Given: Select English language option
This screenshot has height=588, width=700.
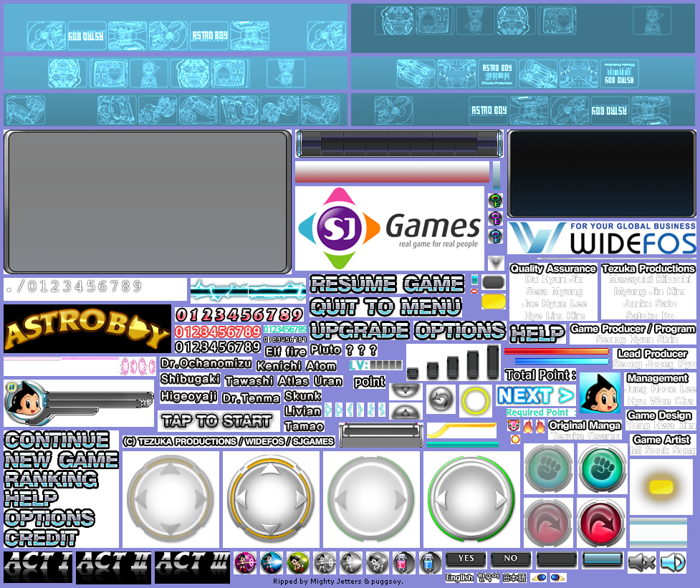Looking at the screenshot, I should [459, 578].
